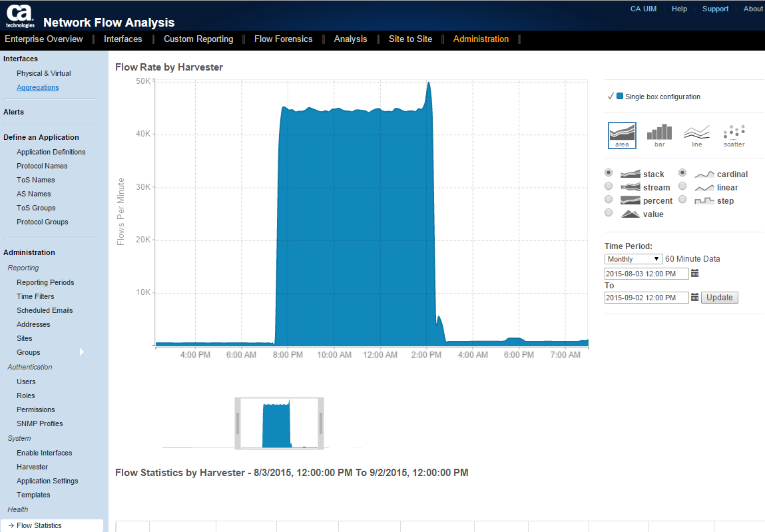
Task: Open the Aggregations link
Action: point(38,87)
